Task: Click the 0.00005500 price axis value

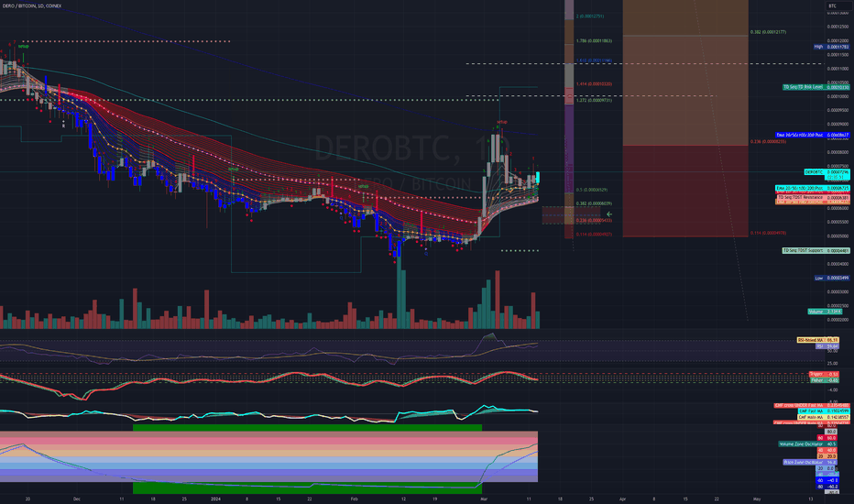Action: coord(838,222)
